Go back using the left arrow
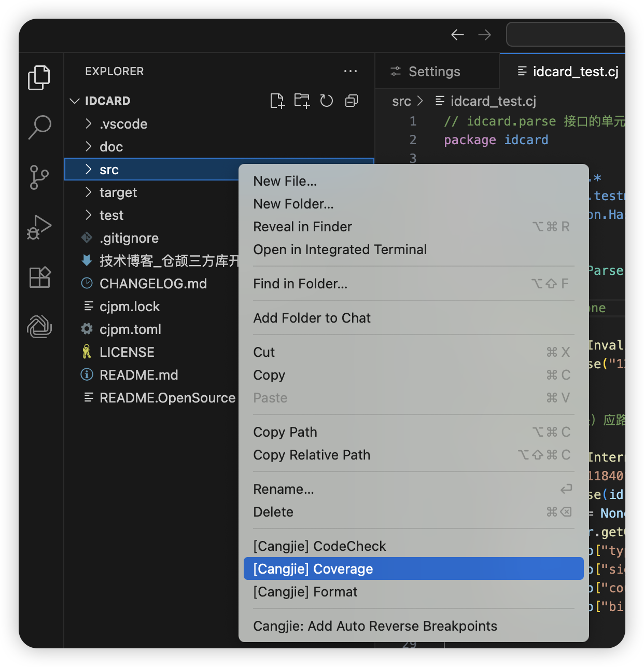Image resolution: width=644 pixels, height=667 pixels. pos(457,35)
